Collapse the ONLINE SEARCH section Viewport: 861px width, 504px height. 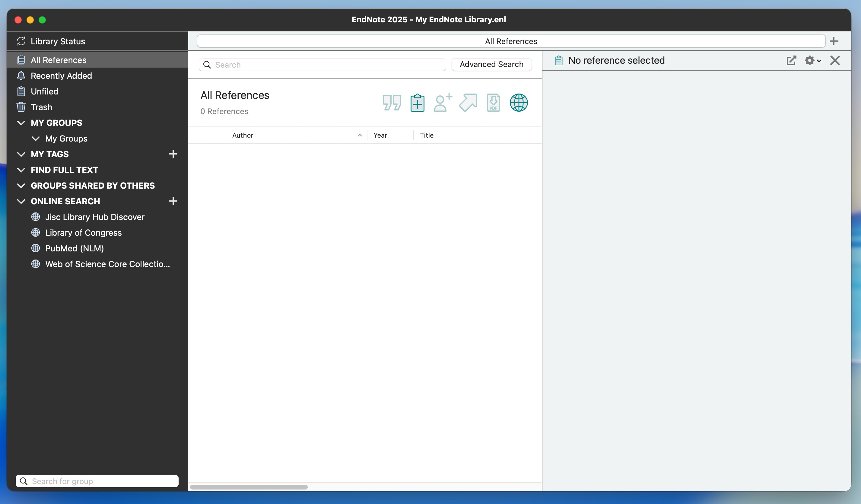click(21, 201)
